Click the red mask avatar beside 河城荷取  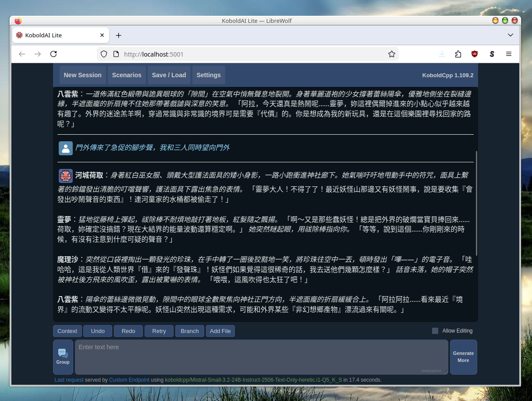(66, 176)
